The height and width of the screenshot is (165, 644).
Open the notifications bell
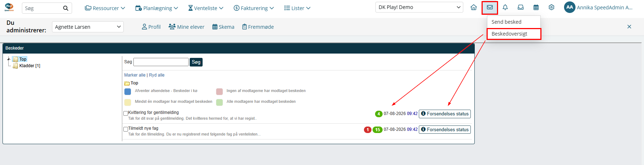pos(505,8)
